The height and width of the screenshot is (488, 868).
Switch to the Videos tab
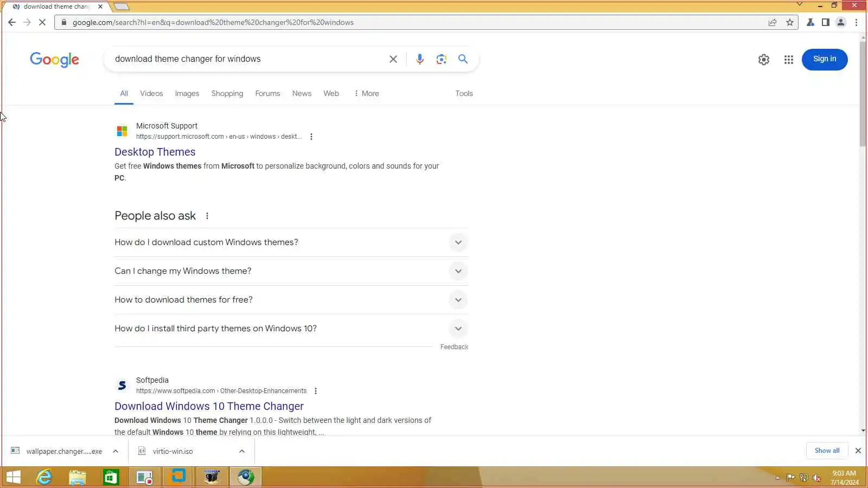pos(151,93)
